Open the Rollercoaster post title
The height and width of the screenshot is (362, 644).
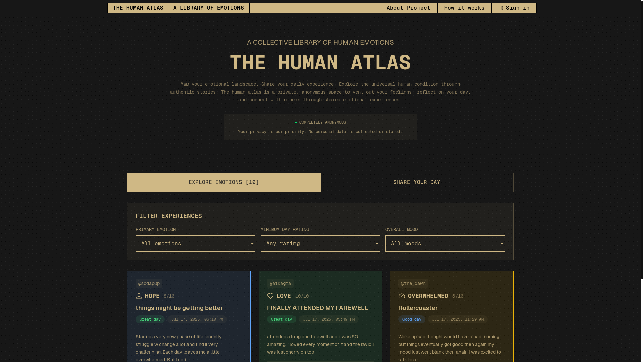[x=418, y=308]
